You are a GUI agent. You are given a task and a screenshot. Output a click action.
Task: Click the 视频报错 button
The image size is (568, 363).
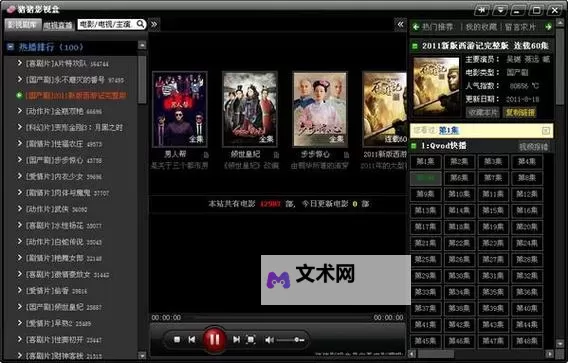coord(534,146)
